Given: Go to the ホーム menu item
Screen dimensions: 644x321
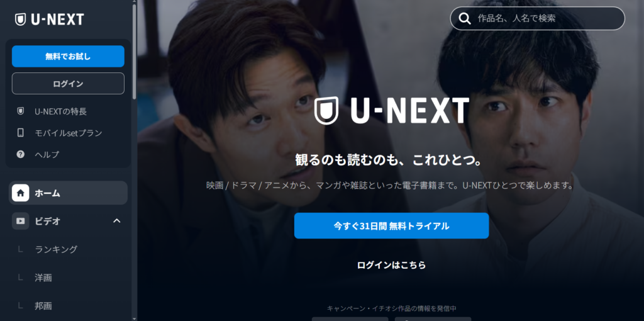Looking at the screenshot, I should [68, 193].
